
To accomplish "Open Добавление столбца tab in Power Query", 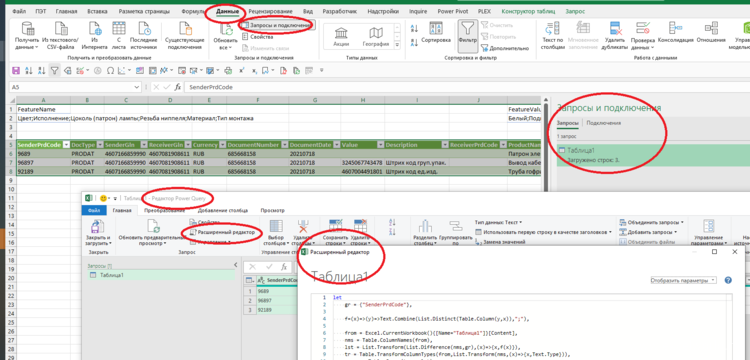I will click(x=223, y=210).
